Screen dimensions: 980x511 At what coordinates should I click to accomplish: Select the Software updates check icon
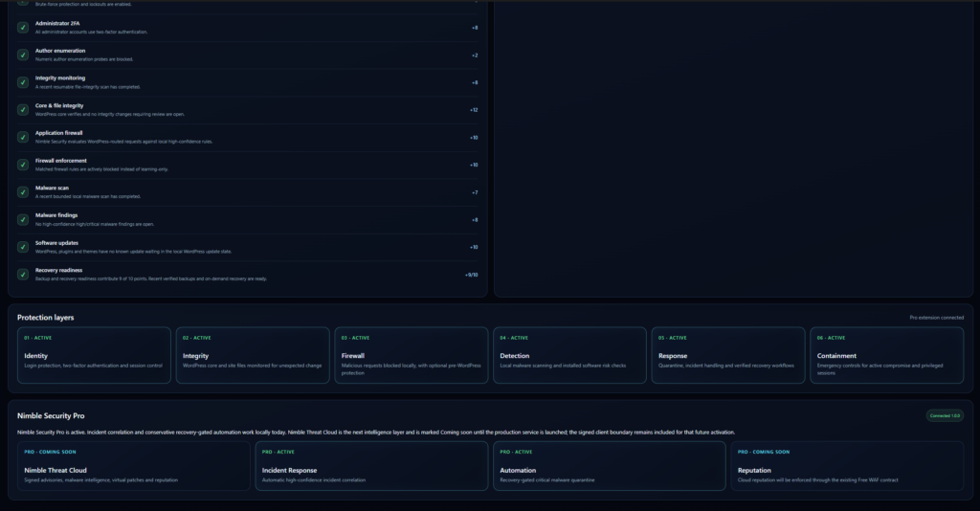(x=23, y=248)
